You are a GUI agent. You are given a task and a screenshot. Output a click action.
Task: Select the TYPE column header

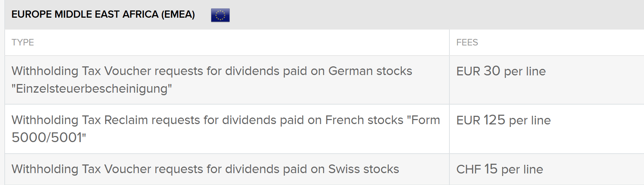[x=23, y=43]
